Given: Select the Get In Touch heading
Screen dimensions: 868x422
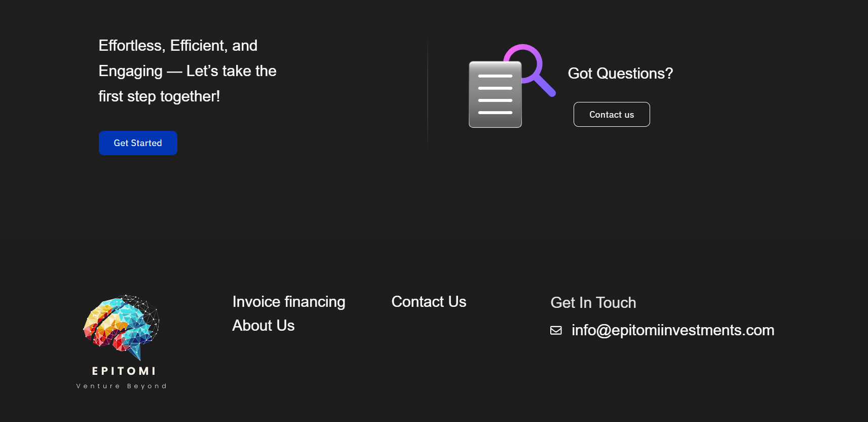Looking at the screenshot, I should tap(593, 303).
